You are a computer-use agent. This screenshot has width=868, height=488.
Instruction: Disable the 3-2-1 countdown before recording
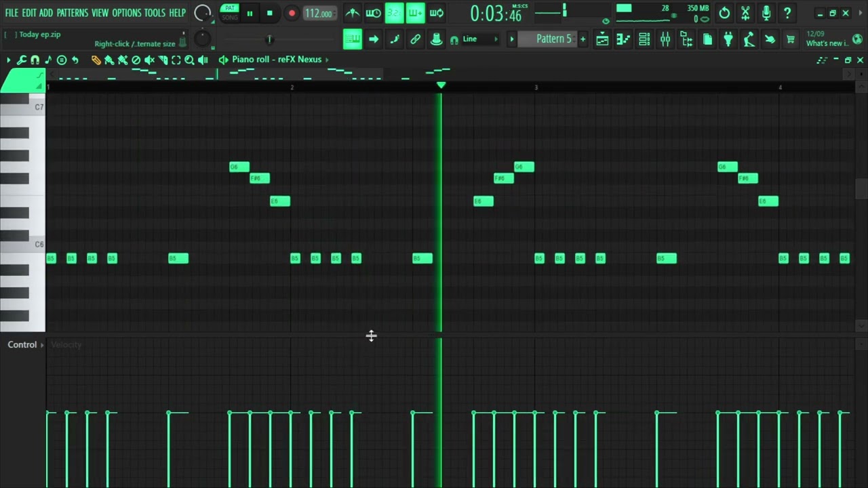point(395,13)
